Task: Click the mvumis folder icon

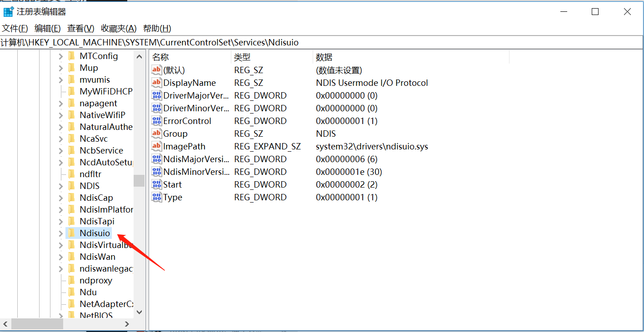Action: [71, 79]
